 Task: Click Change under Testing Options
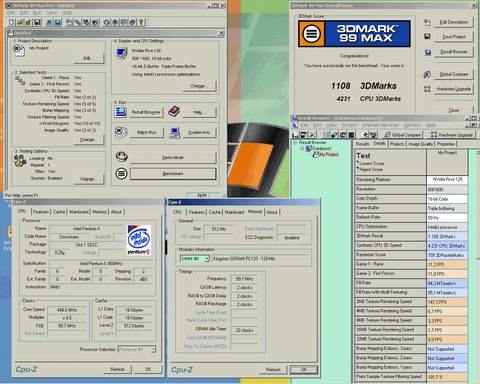pyautogui.click(x=88, y=179)
